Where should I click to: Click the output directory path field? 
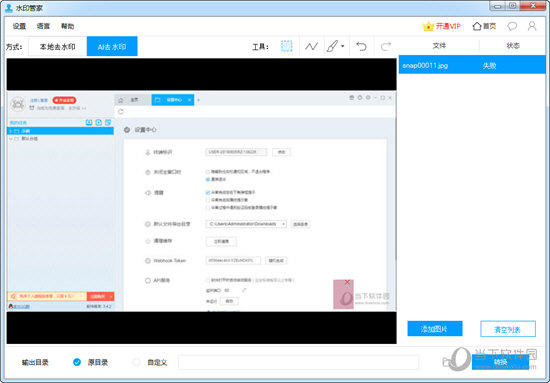(299, 362)
